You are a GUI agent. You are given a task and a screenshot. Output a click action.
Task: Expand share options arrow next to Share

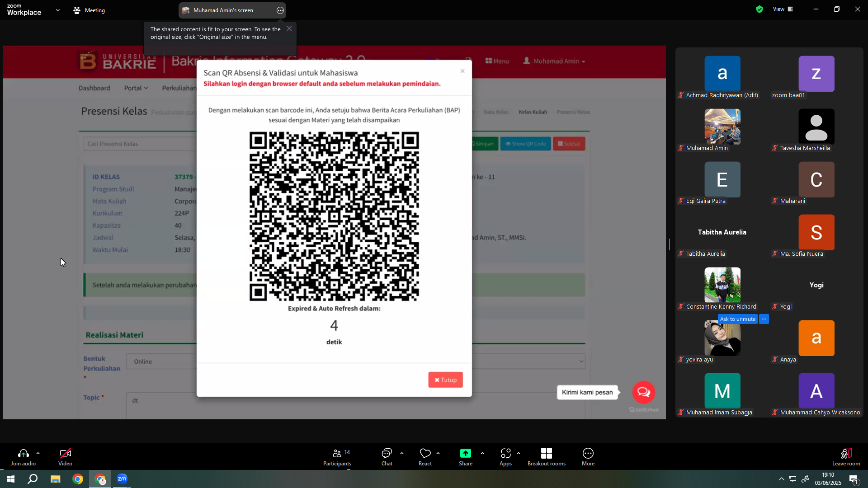(x=482, y=453)
